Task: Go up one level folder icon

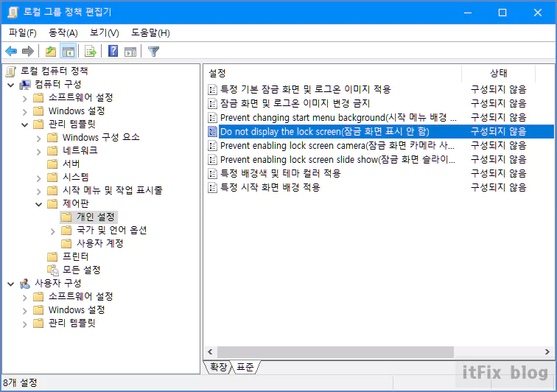Action: [x=51, y=51]
